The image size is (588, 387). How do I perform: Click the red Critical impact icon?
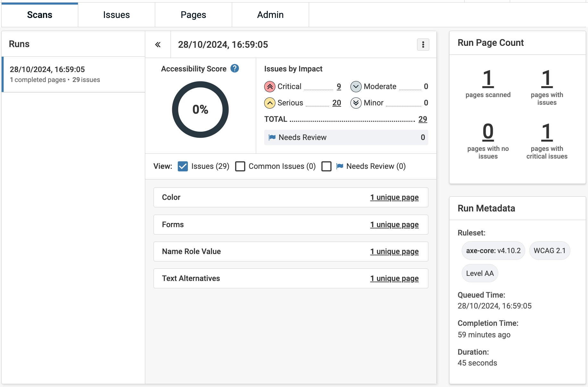pos(270,86)
